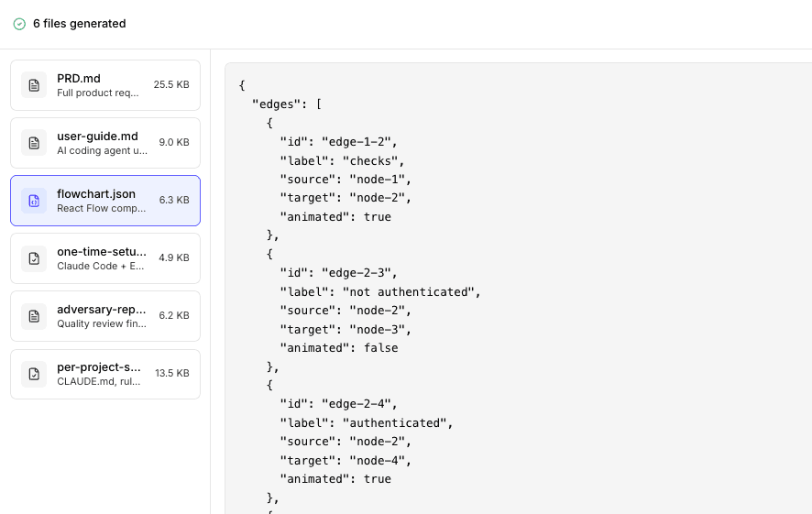This screenshot has height=514, width=812.
Task: Open the one-time-setu... file name
Action: pyautogui.click(x=102, y=252)
